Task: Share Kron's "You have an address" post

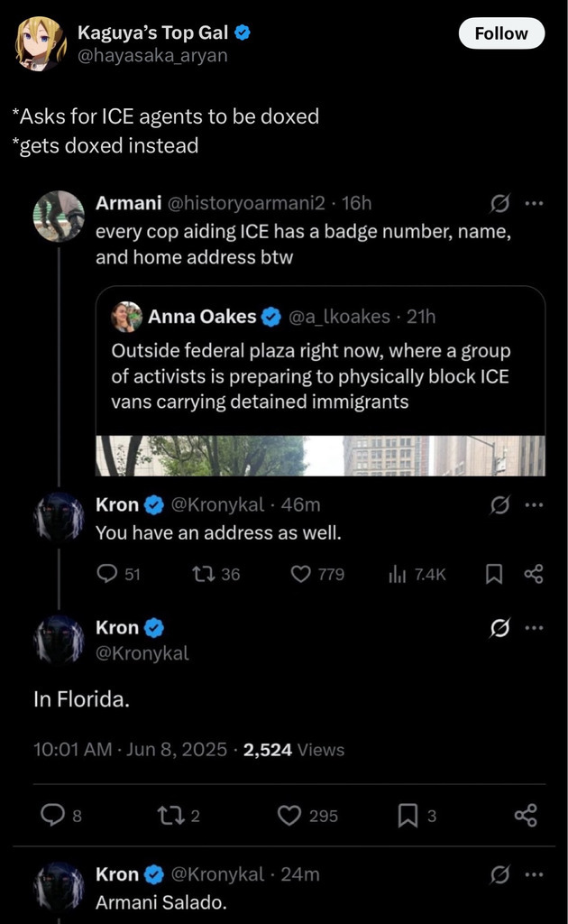Action: pyautogui.click(x=534, y=573)
